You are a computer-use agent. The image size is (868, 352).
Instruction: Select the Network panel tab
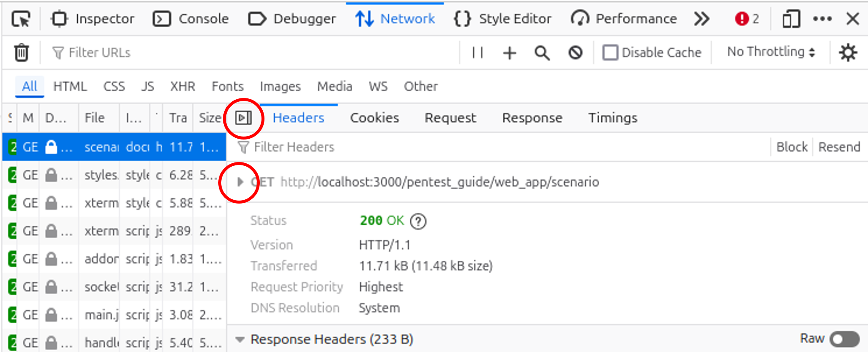(x=395, y=19)
